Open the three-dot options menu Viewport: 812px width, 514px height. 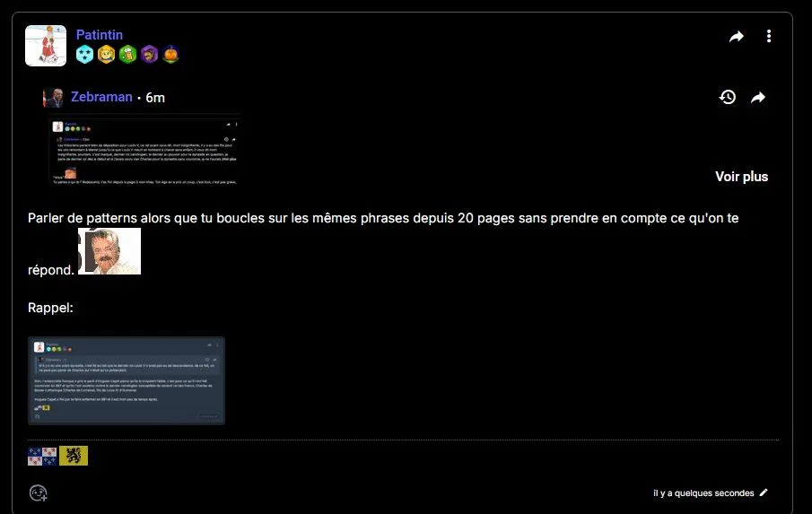769,36
